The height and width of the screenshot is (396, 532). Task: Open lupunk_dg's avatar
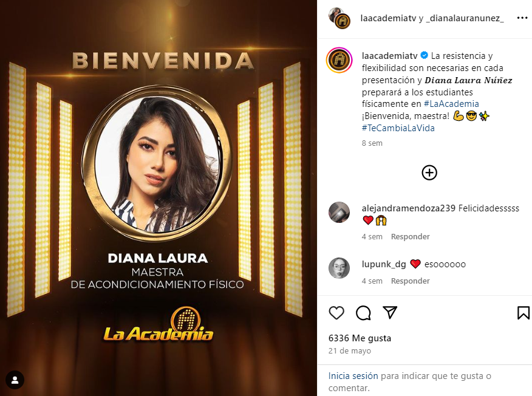(339, 268)
